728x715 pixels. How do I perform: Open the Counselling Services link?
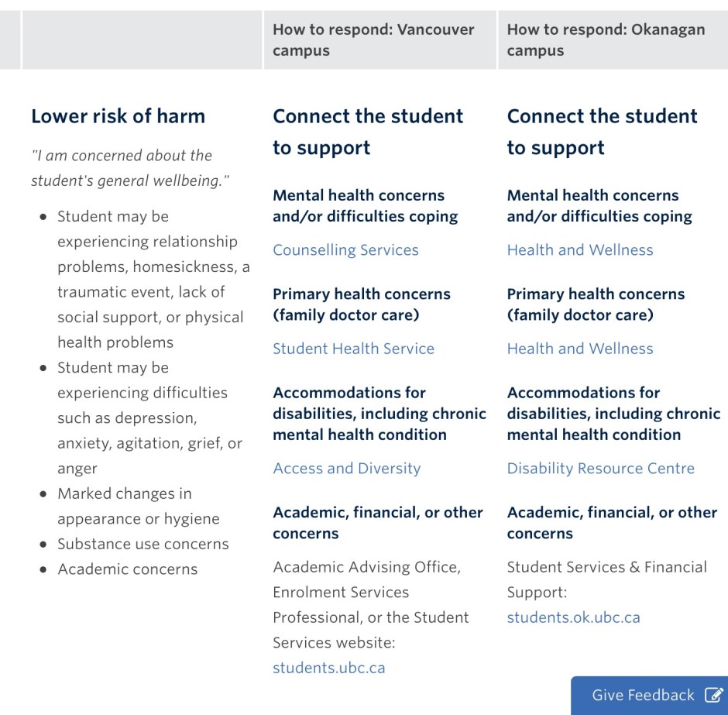click(345, 250)
